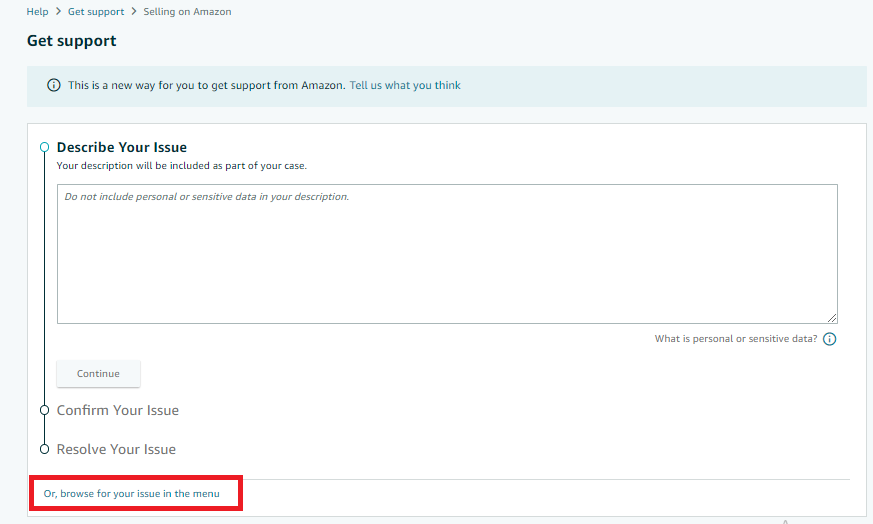Go to Get support breadcrumb link
The height and width of the screenshot is (524, 873).
(96, 12)
